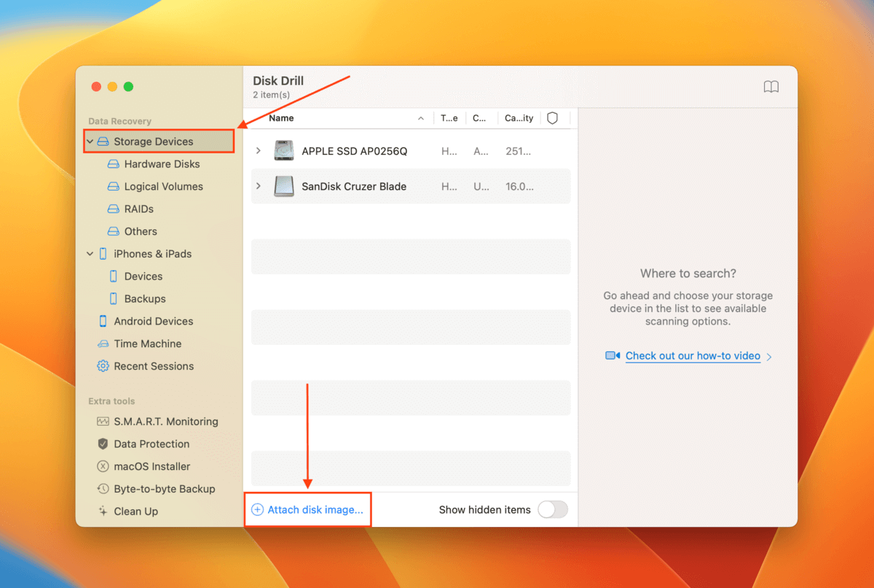This screenshot has height=588, width=874.
Task: Click the Hardware Disks drive icon
Action: pyautogui.click(x=113, y=164)
